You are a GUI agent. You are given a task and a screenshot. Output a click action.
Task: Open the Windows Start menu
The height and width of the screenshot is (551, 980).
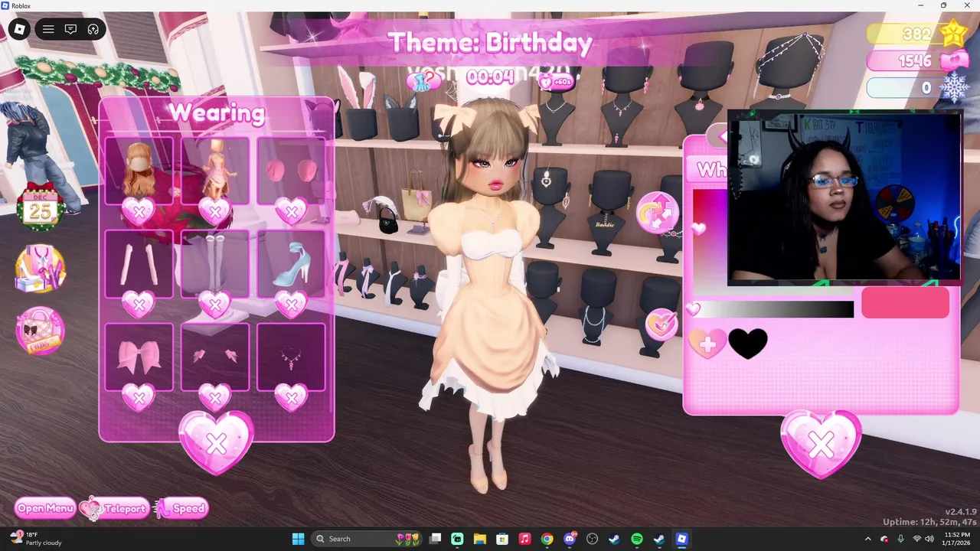[x=298, y=539]
